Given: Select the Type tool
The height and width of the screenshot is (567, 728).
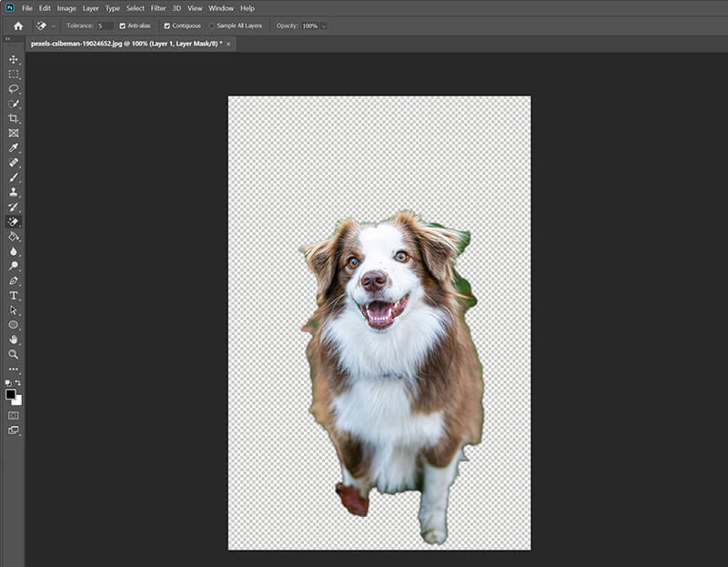Looking at the screenshot, I should (13, 293).
